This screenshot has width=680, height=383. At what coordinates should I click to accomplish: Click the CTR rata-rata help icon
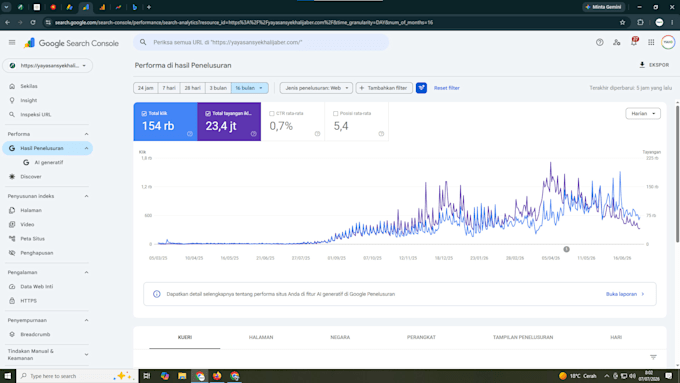[317, 134]
